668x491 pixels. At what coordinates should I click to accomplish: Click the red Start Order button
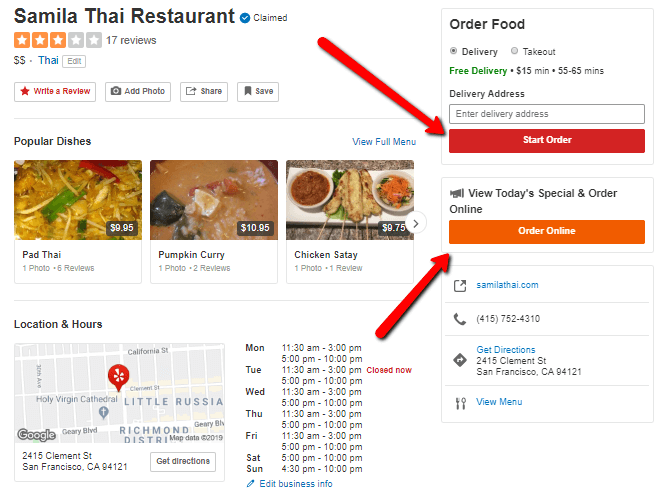(547, 141)
